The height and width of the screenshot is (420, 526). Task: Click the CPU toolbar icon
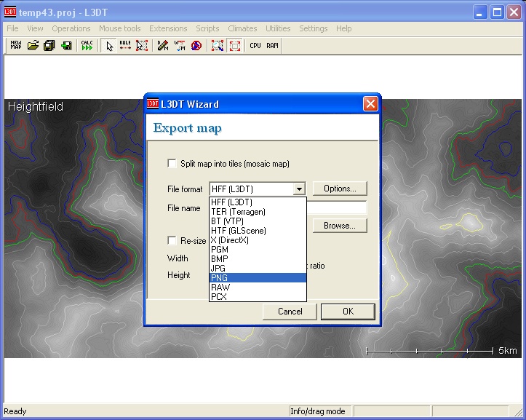click(255, 46)
